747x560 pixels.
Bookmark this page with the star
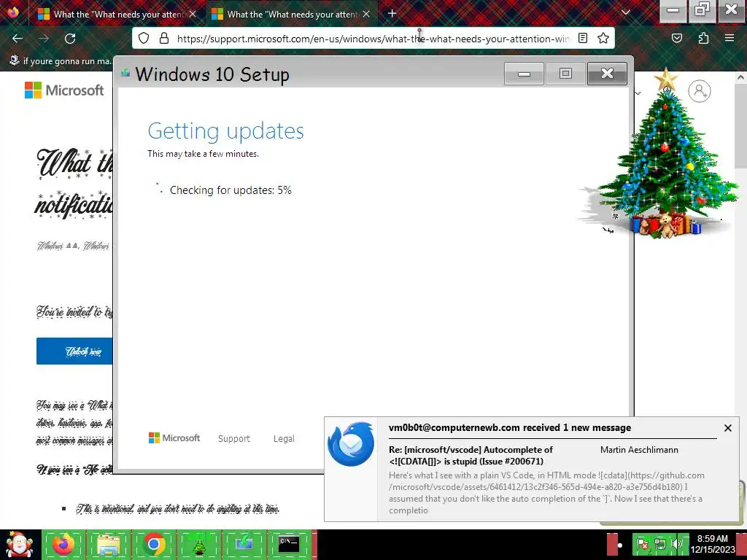[x=603, y=38]
